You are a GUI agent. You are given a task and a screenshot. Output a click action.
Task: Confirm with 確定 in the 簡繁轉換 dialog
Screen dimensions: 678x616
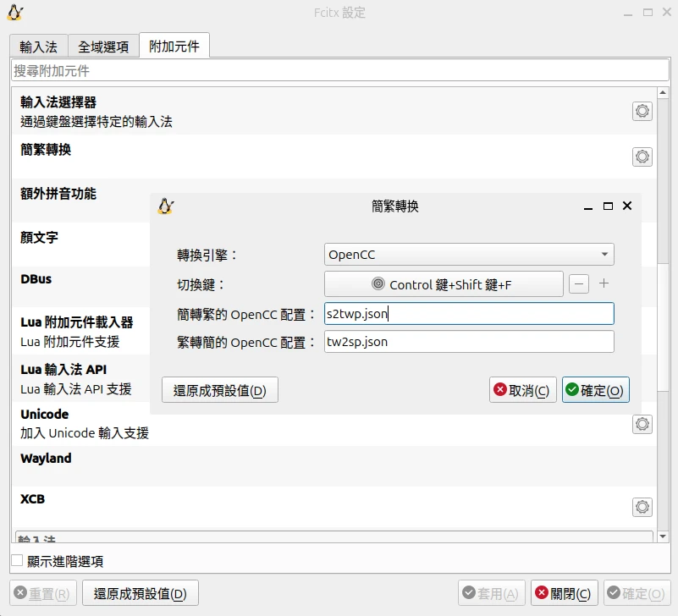click(x=595, y=390)
